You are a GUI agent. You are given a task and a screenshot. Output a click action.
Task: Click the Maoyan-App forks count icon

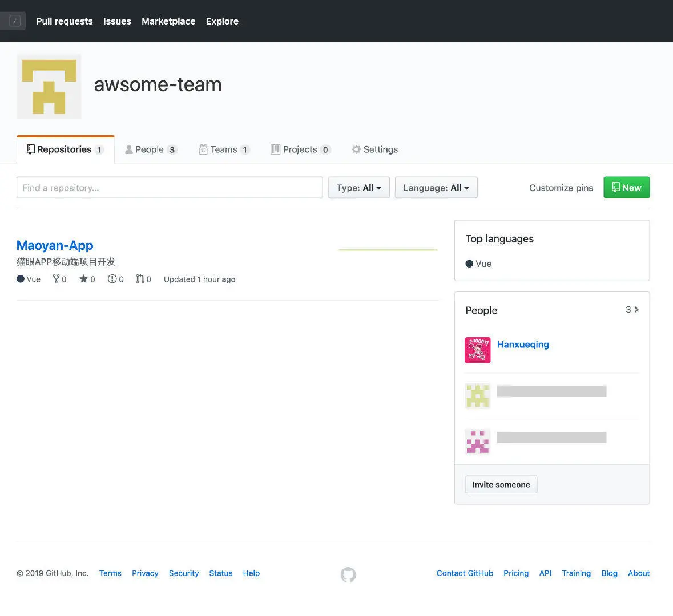57,279
